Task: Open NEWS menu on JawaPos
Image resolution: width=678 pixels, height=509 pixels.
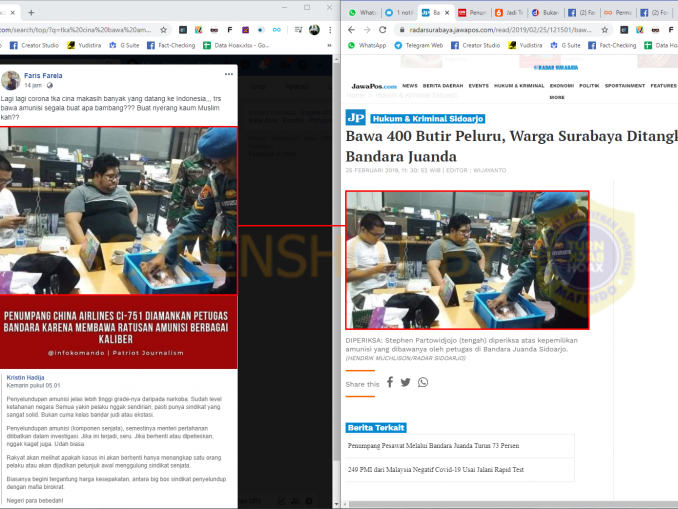Action: 410,86
